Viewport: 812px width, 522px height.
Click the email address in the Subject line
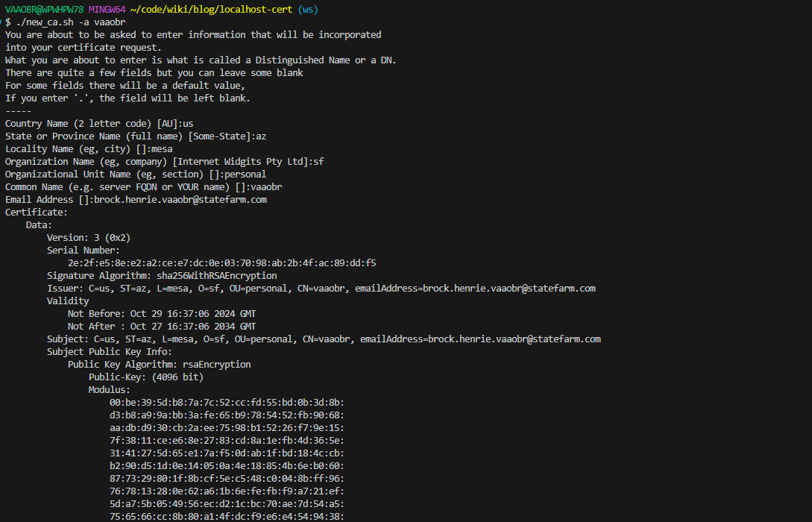pyautogui.click(x=514, y=339)
